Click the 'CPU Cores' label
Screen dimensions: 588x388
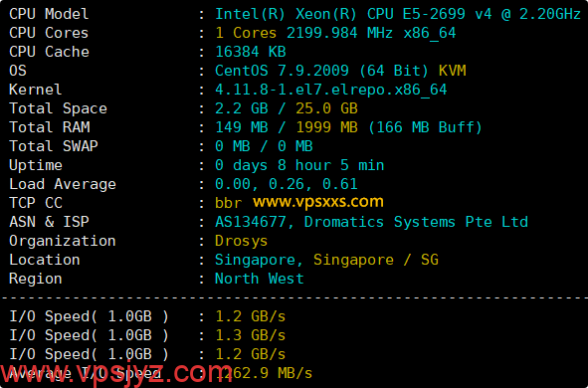click(49, 33)
